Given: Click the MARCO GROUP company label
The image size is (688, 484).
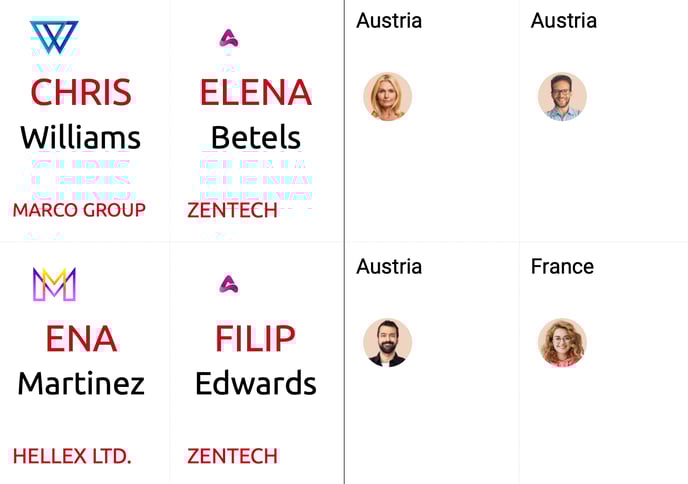Looking at the screenshot, I should point(79,210).
